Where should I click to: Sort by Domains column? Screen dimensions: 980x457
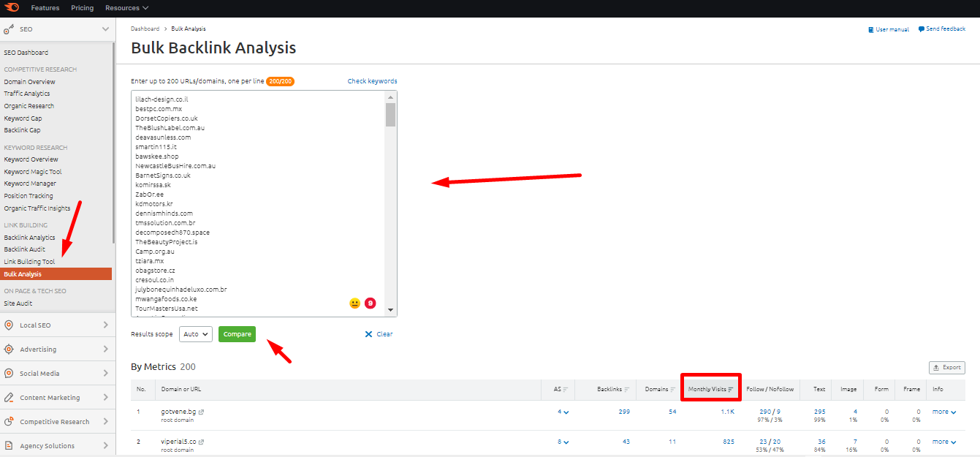click(x=660, y=390)
